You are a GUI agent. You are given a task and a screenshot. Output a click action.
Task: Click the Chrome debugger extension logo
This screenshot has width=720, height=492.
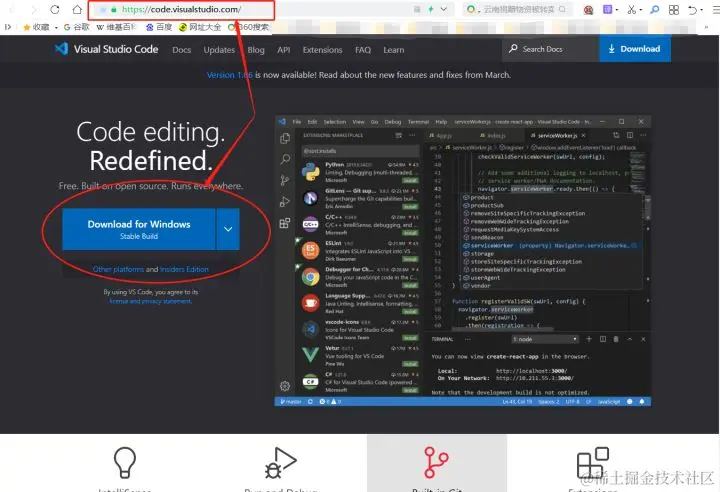(x=310, y=277)
